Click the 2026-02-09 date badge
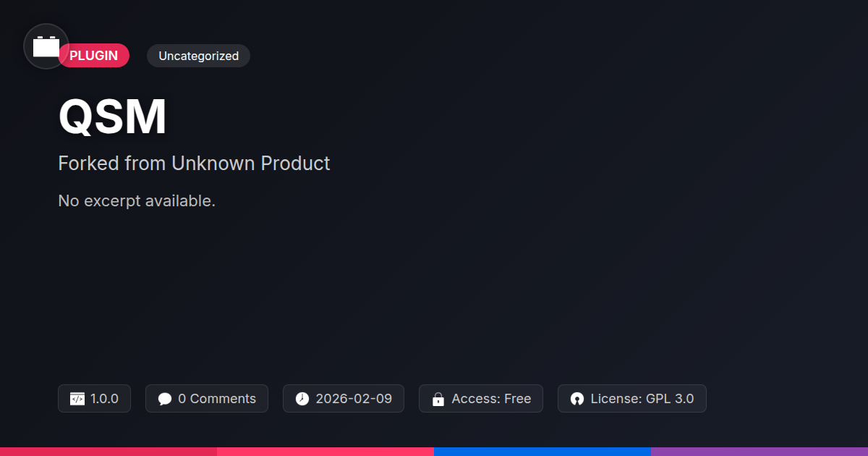Viewport: 868px width, 456px height. (354, 399)
